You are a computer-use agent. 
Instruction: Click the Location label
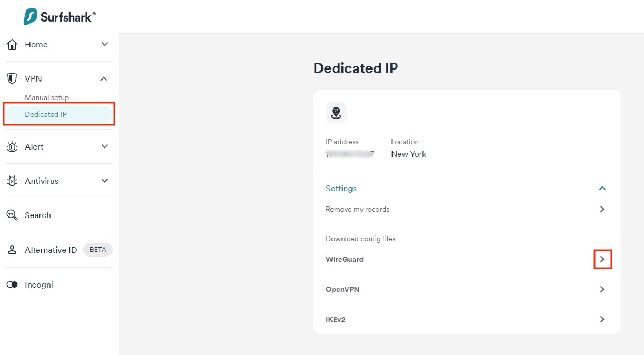405,142
